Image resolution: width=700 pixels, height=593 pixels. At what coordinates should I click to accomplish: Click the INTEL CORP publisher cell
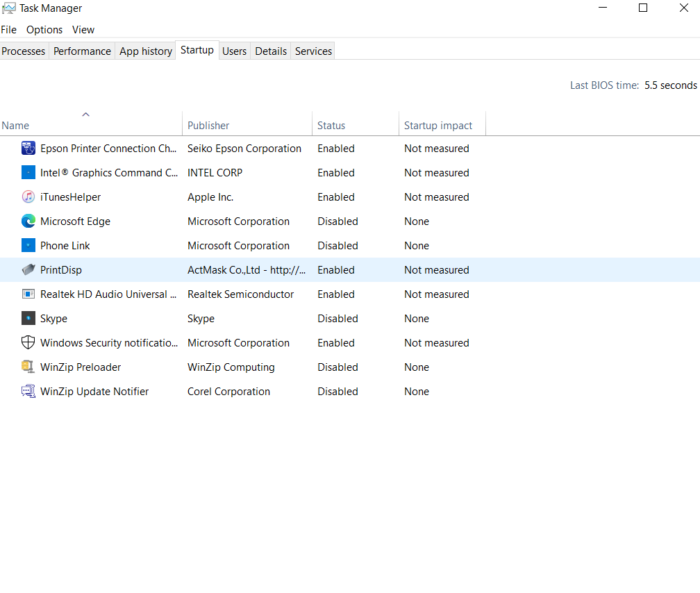(215, 172)
